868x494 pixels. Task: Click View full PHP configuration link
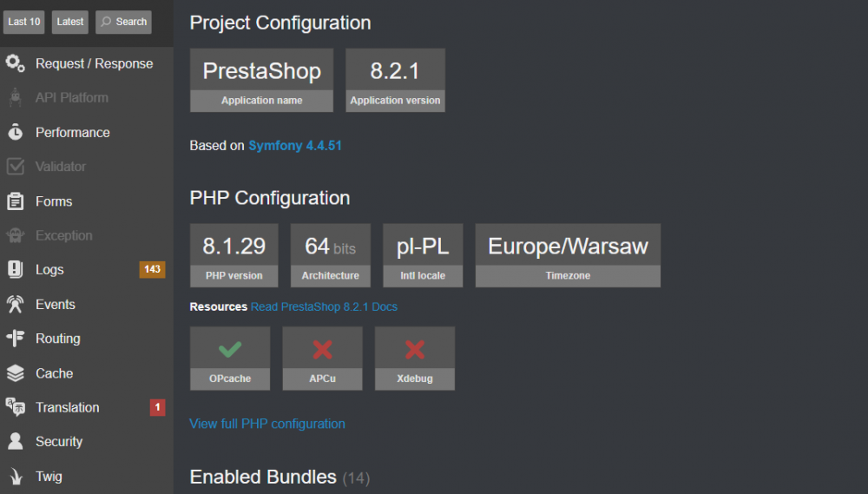point(267,424)
